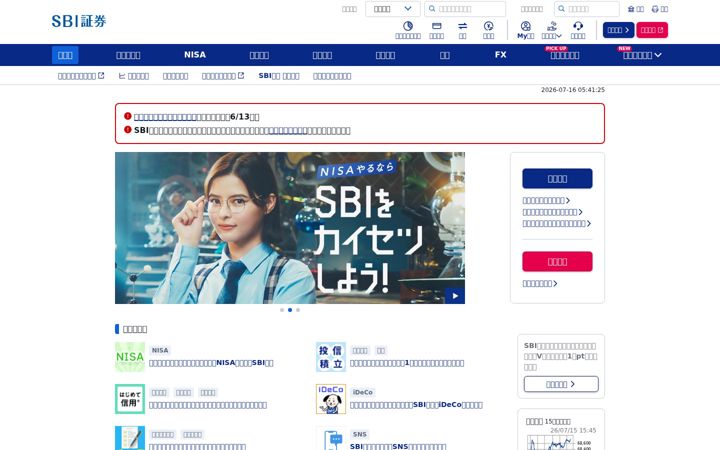Open the header dropdown next to the search box

(393, 9)
